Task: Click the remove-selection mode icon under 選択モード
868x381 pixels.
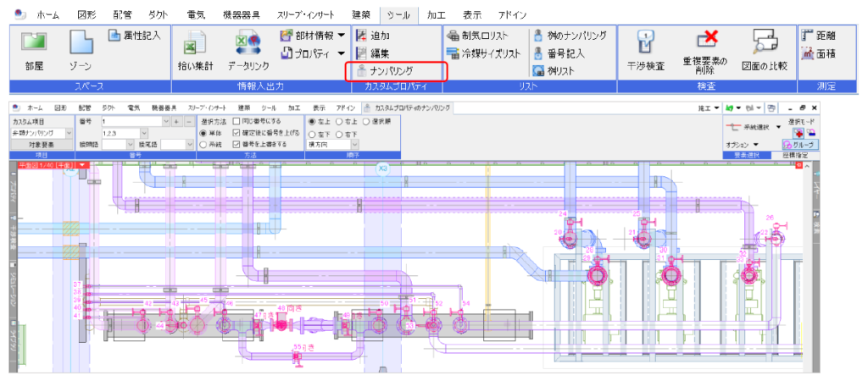Action: tap(811, 131)
